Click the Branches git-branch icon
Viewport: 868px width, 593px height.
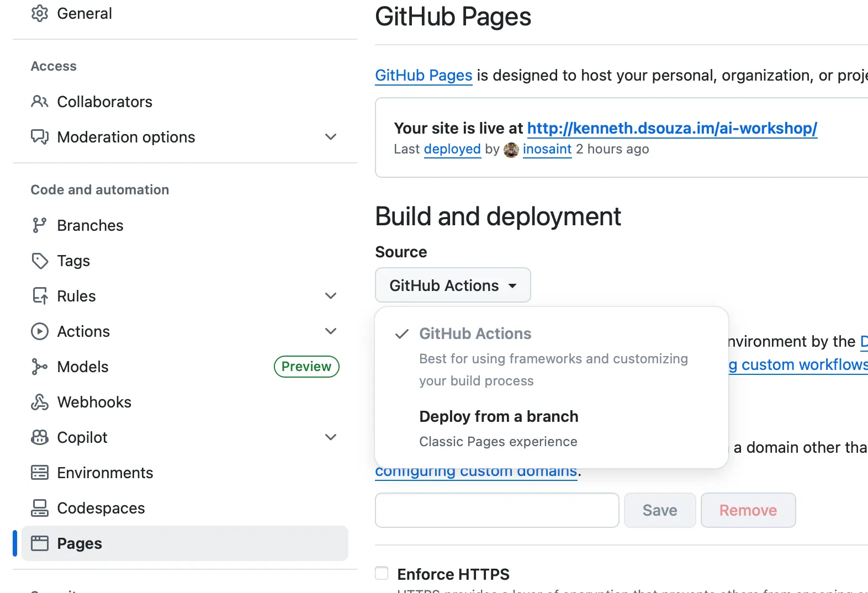(x=40, y=225)
